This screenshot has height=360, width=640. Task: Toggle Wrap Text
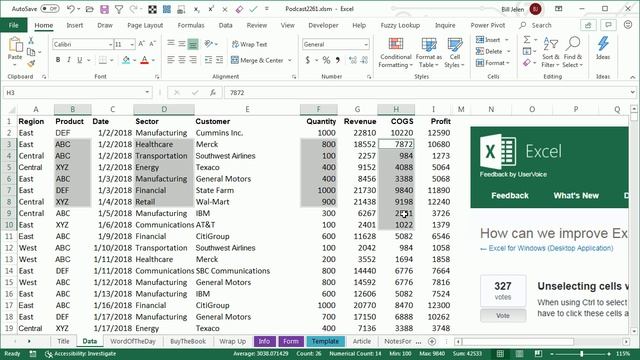point(249,44)
